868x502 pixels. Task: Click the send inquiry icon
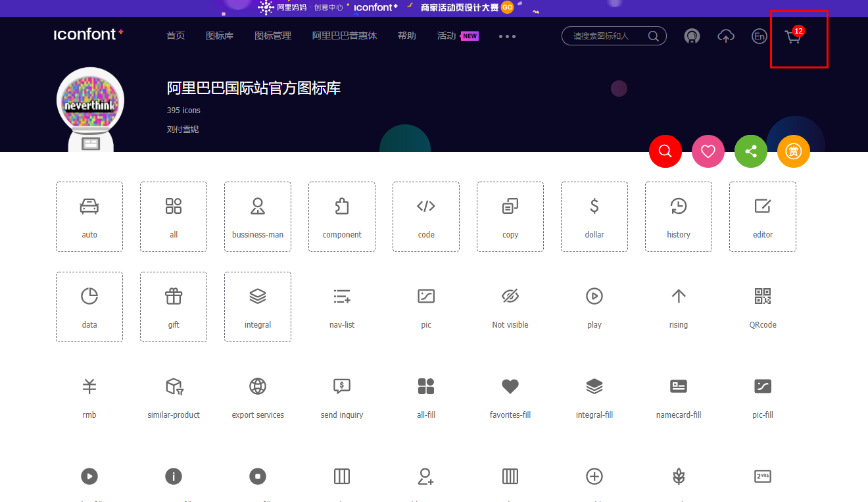point(341,387)
